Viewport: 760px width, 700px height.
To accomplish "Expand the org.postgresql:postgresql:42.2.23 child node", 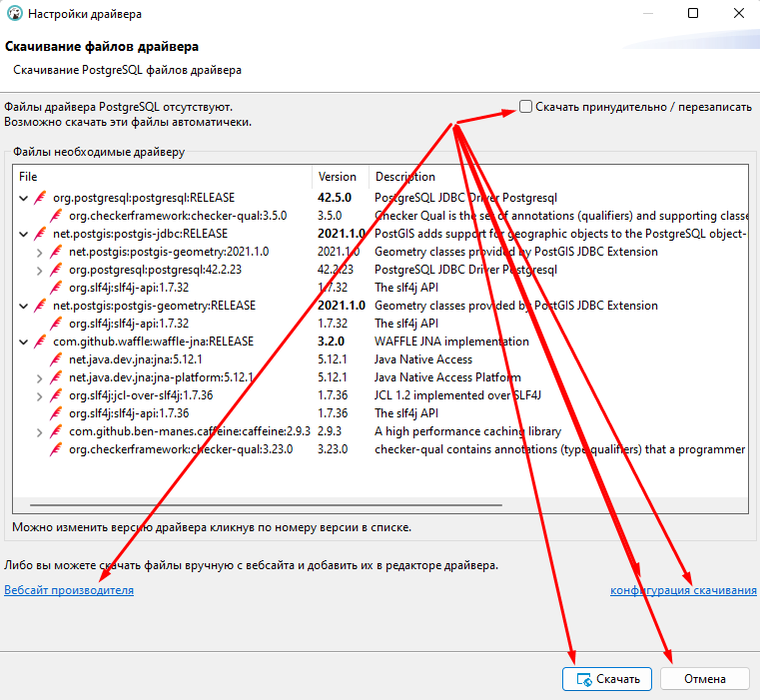I will pyautogui.click(x=39, y=270).
